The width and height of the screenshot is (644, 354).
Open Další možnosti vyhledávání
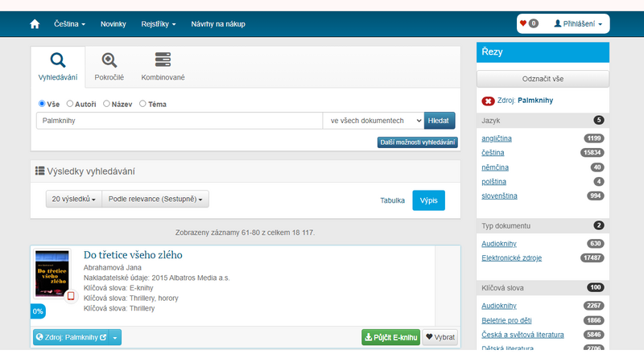pos(417,142)
